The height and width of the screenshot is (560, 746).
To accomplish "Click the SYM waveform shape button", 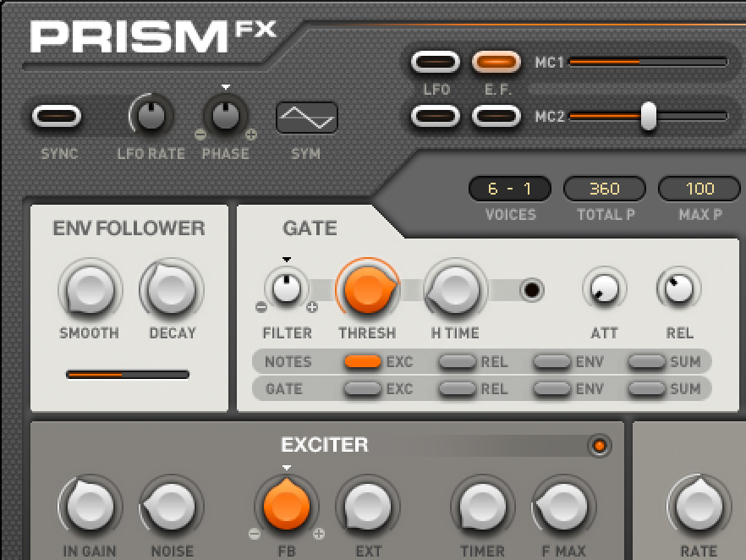I will tap(306, 118).
